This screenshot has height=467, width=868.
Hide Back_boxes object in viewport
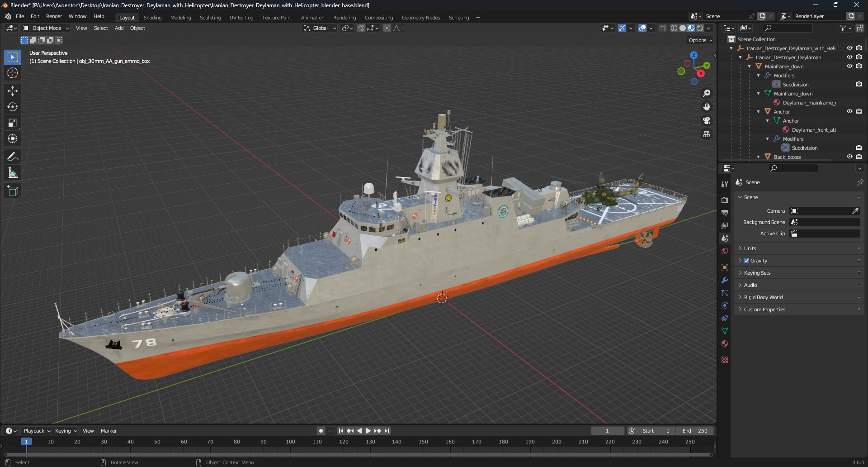pyautogui.click(x=849, y=157)
